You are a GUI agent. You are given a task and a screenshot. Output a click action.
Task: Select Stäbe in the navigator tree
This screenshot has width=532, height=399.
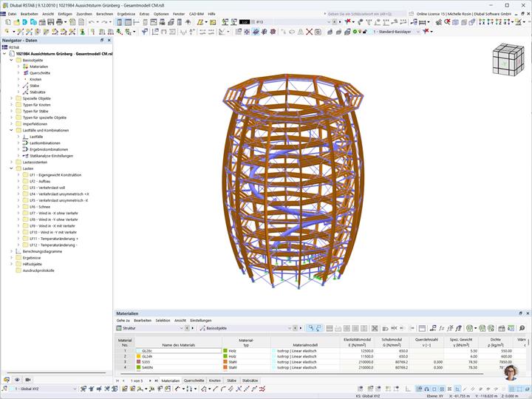pos(34,86)
